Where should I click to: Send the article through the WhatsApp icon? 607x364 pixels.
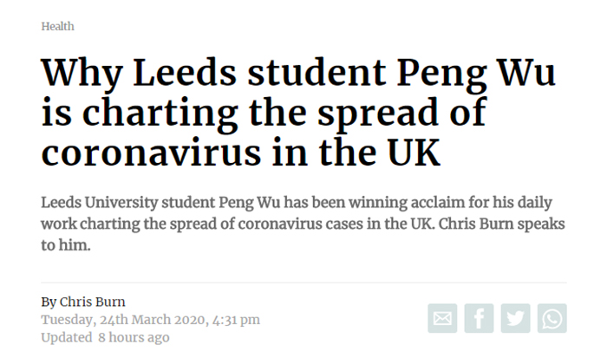(x=552, y=318)
